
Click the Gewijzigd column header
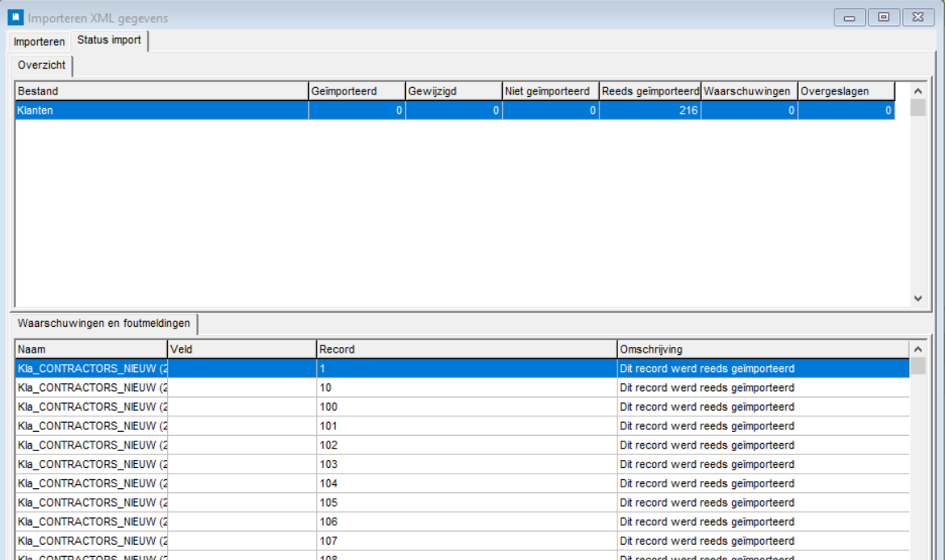point(453,91)
